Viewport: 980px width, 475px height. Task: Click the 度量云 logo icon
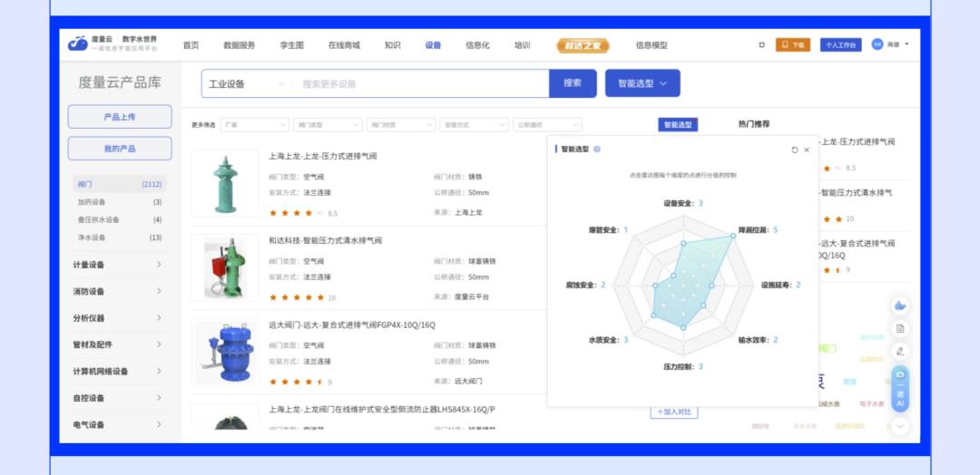(78, 44)
